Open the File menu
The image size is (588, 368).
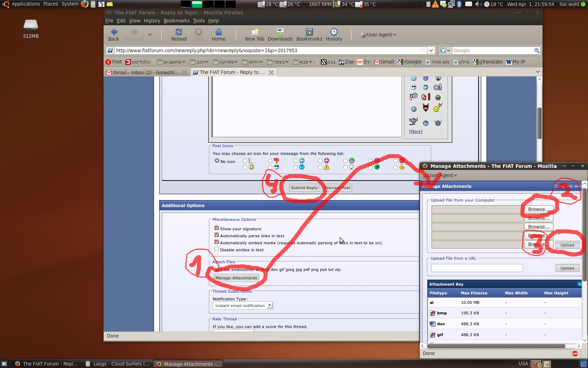pos(109,21)
